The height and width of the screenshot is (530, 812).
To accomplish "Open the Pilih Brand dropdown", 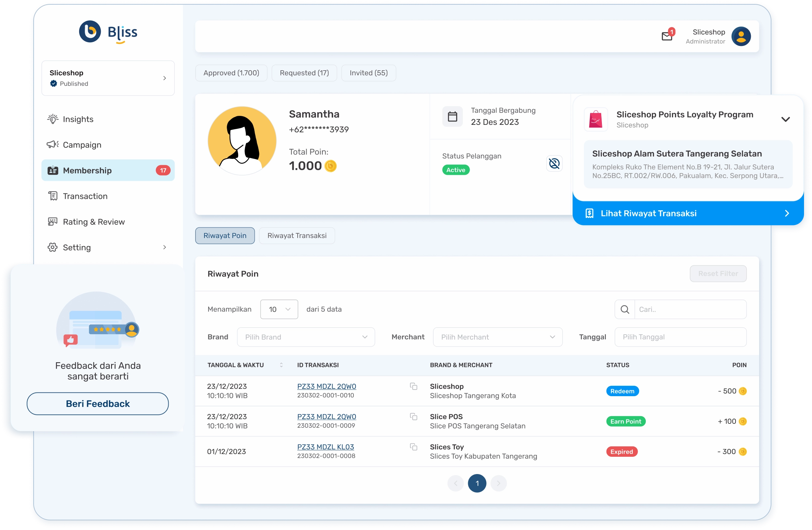I will [306, 337].
